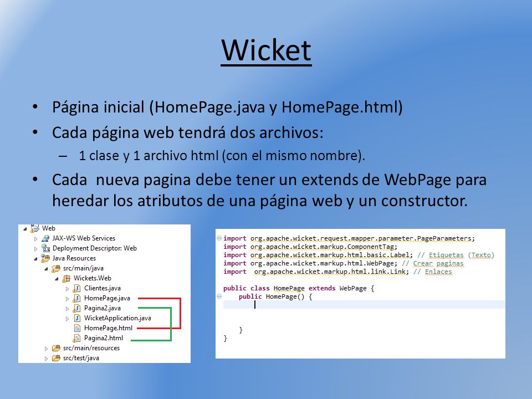Click the src/test/java folder icon

pyautogui.click(x=56, y=358)
